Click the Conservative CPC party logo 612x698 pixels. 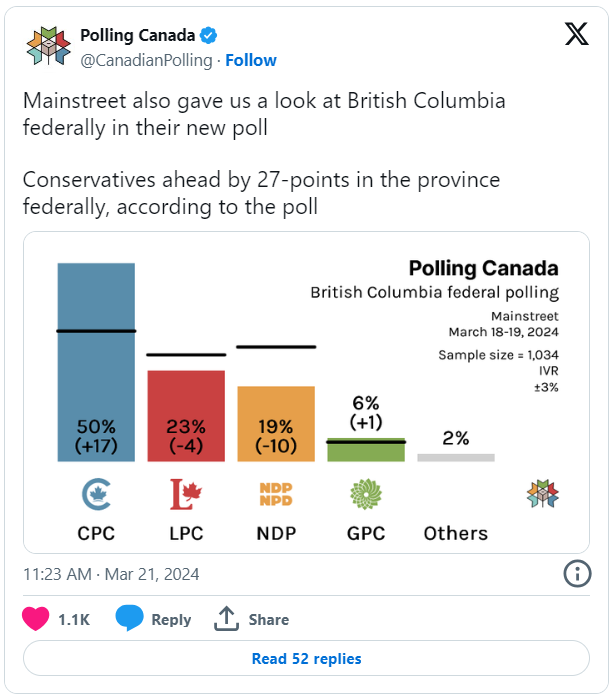(96, 494)
